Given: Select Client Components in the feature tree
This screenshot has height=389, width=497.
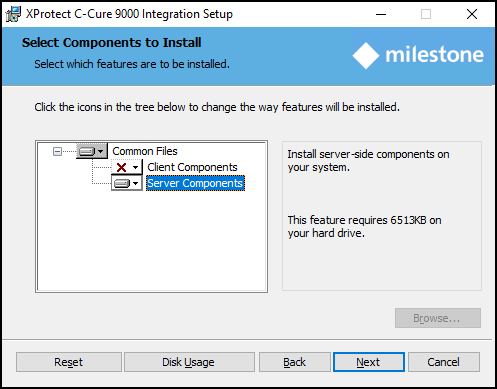Looking at the screenshot, I should click(x=192, y=167).
